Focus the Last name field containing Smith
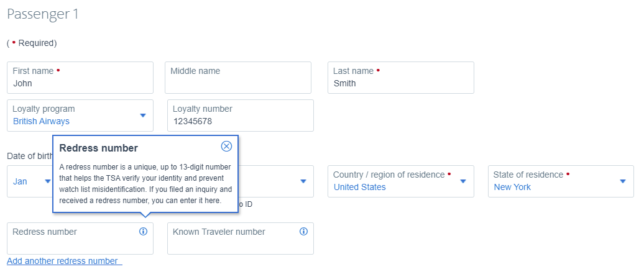The height and width of the screenshot is (277, 644). click(x=400, y=78)
